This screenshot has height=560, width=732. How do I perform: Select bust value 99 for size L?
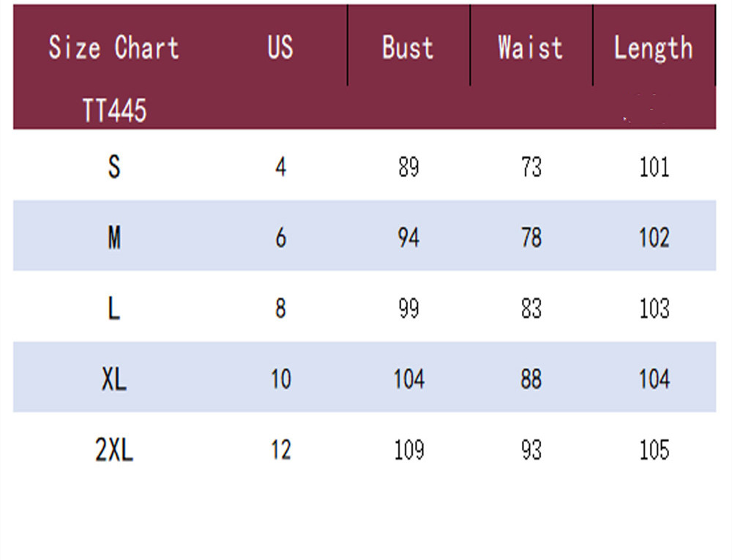408,309
